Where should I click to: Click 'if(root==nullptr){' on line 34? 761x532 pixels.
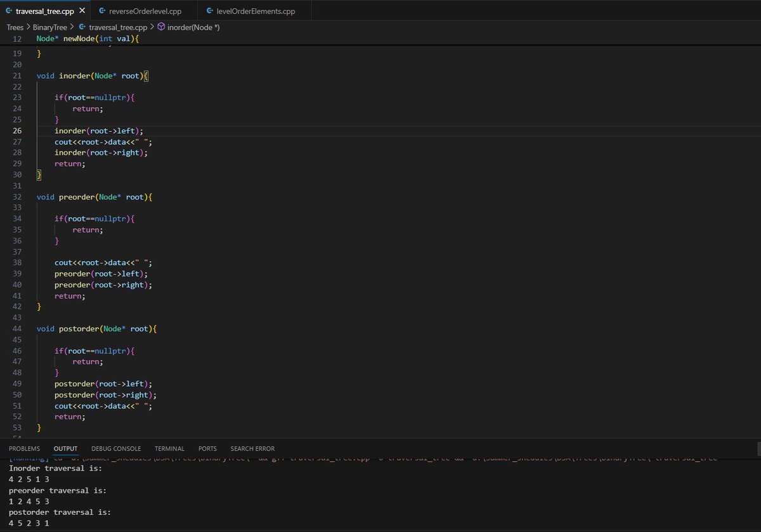click(94, 219)
